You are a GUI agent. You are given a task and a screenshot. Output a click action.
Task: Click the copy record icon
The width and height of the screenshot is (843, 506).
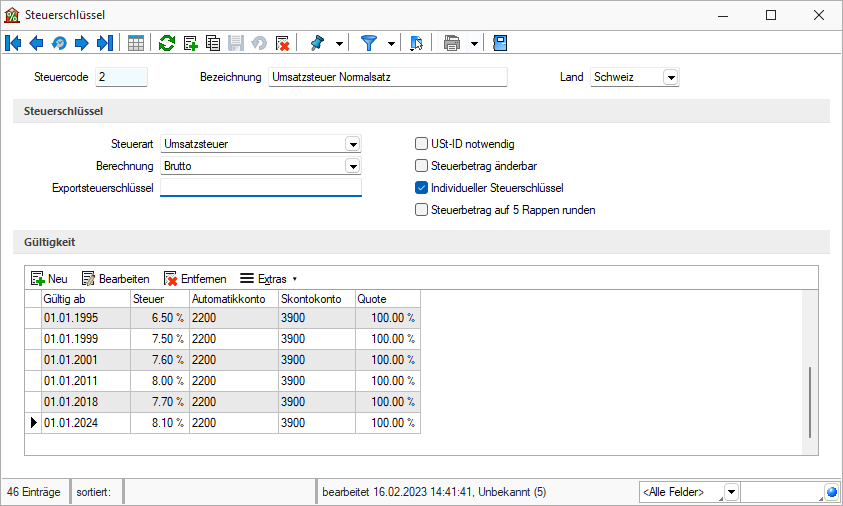[213, 43]
